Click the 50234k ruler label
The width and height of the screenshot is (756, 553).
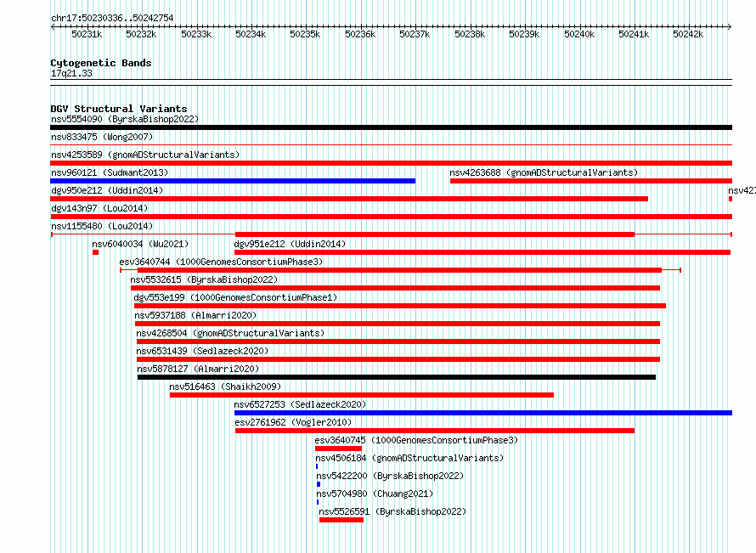click(x=251, y=34)
